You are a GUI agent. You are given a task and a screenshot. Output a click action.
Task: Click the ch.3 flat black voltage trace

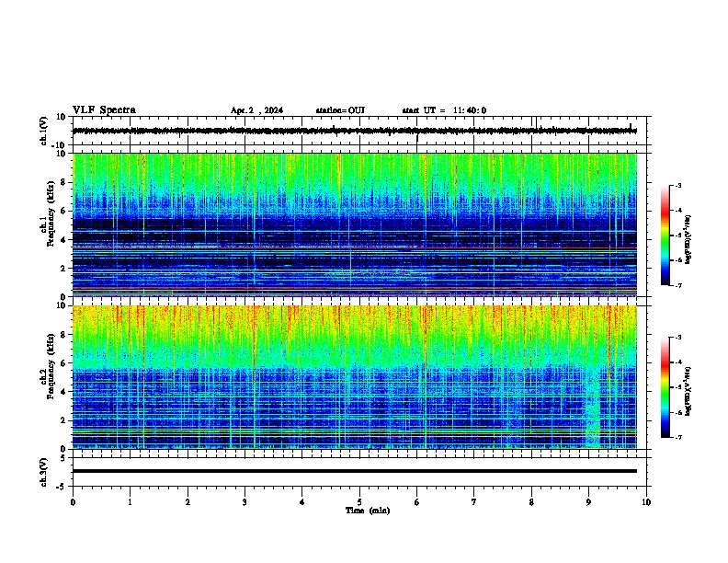pos(355,471)
